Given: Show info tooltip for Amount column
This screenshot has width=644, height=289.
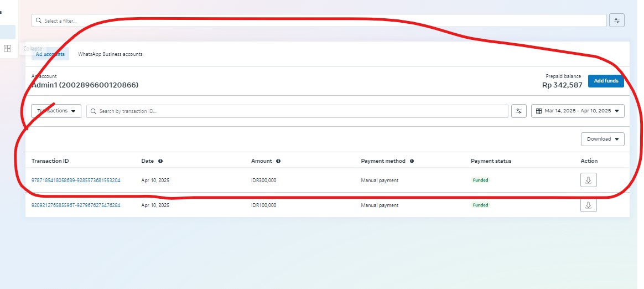Looking at the screenshot, I should 278,161.
